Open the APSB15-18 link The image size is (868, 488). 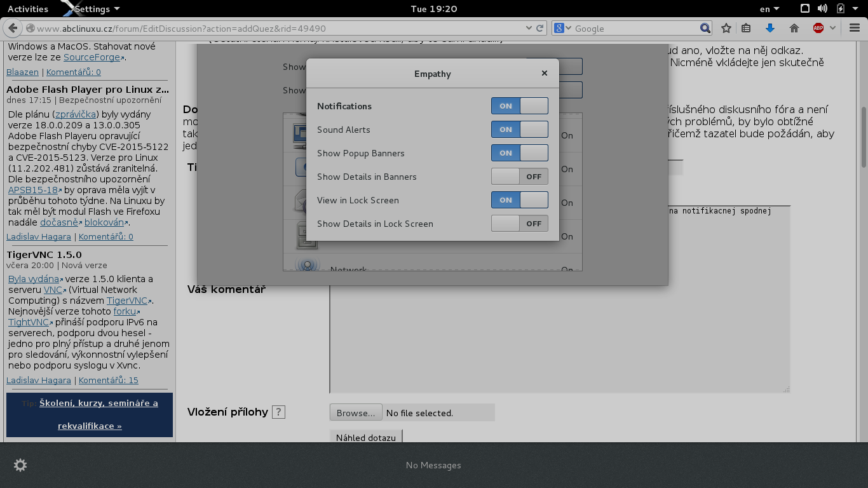coord(32,190)
